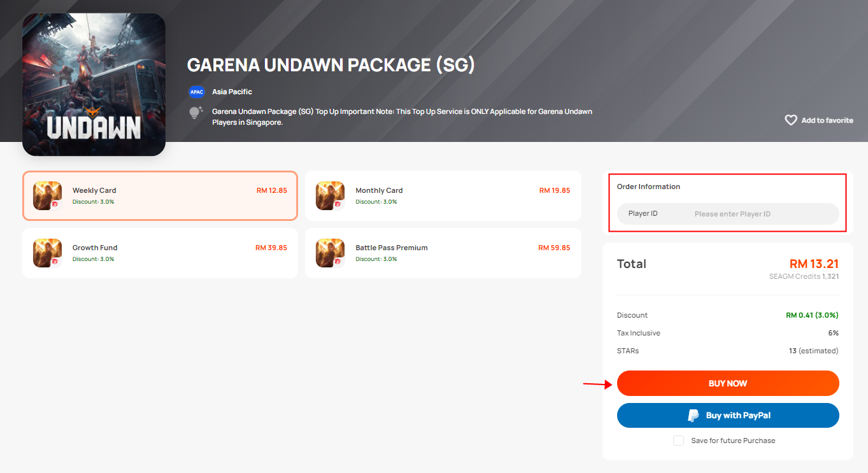Click the Battle Pass Premium thumbnail icon
The height and width of the screenshot is (473, 868).
[x=330, y=253]
